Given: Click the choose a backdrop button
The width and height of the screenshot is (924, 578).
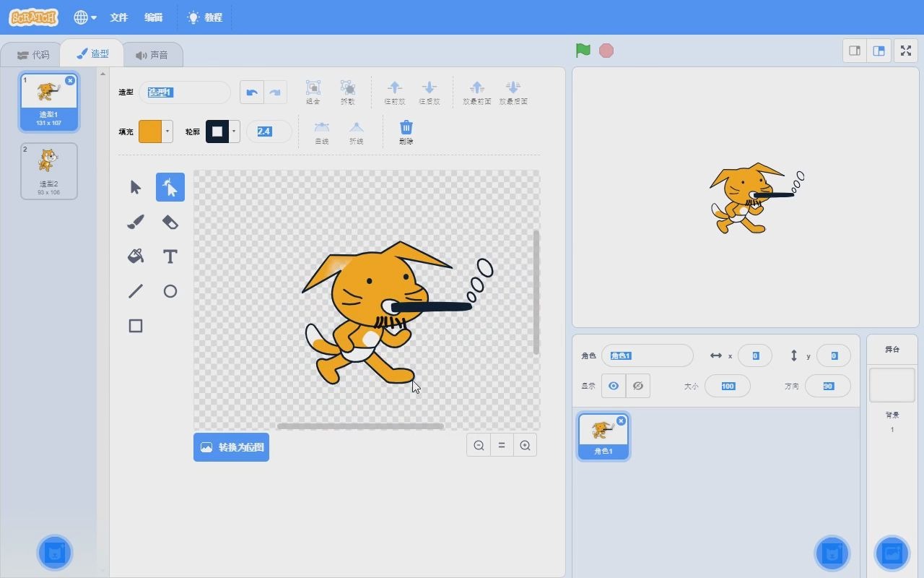Looking at the screenshot, I should point(892,553).
